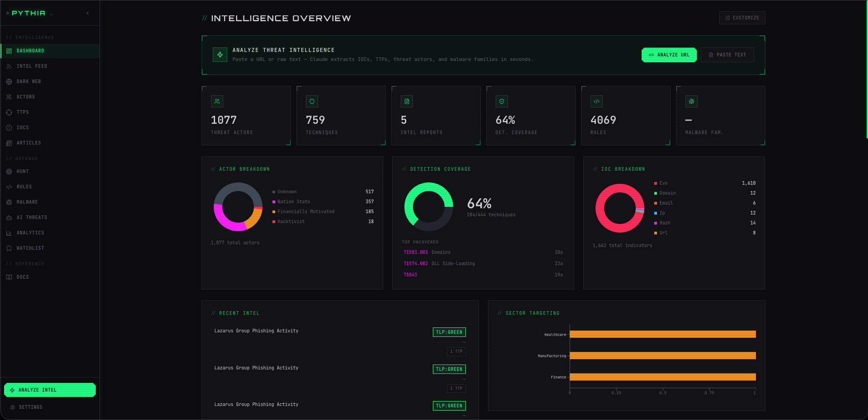Click the 759 Techniques count
This screenshot has width=868, height=420.
pos(315,120)
